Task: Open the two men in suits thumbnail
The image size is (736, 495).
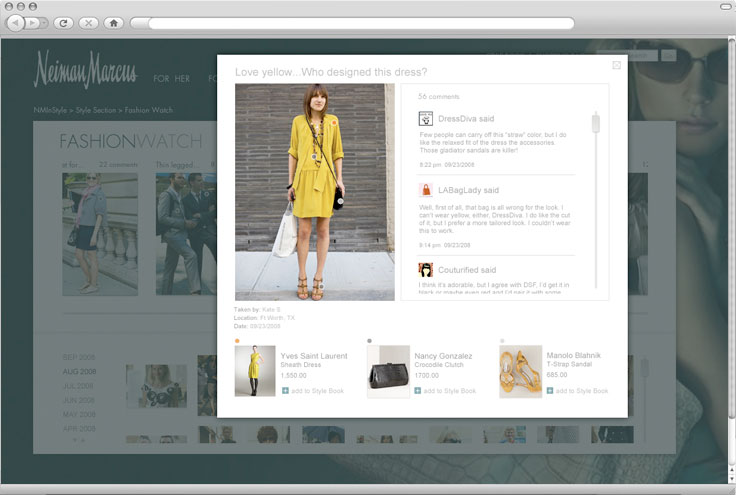Action: [186, 234]
